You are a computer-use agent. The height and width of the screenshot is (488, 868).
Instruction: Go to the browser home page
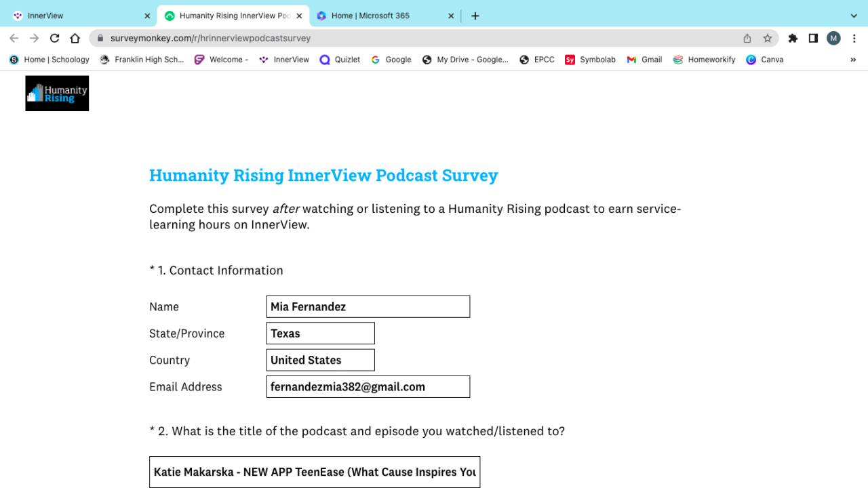point(75,39)
